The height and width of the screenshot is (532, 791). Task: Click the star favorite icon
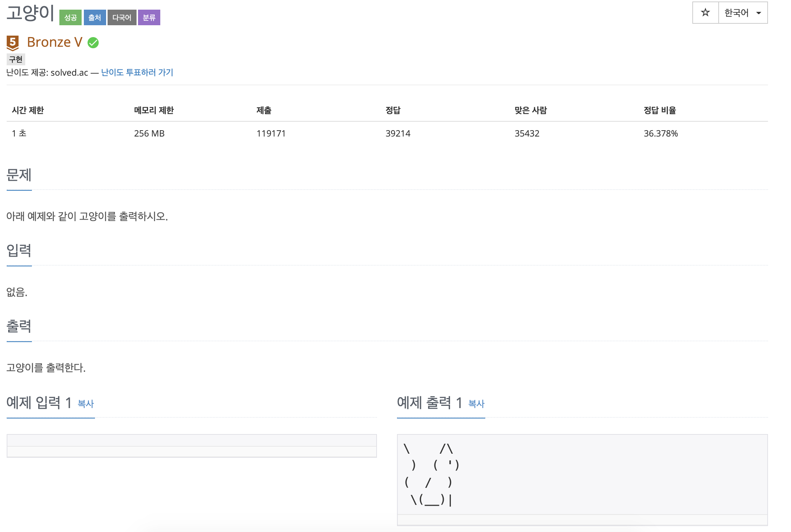click(705, 13)
